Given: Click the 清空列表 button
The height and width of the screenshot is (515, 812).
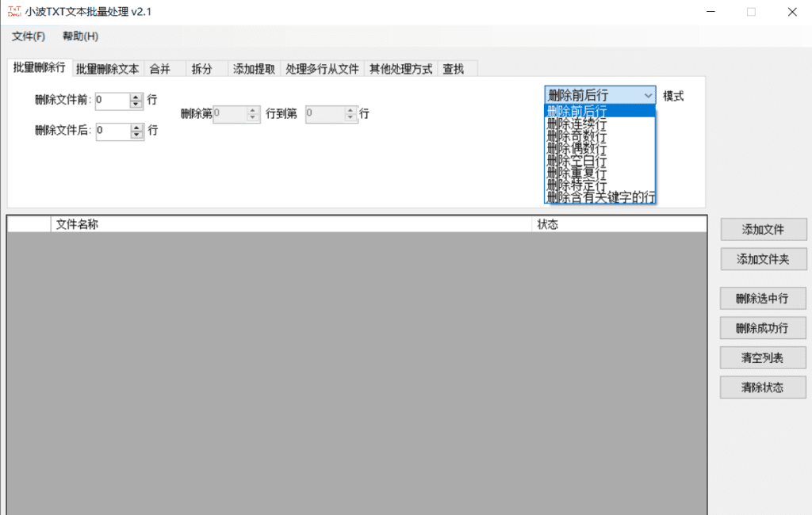Looking at the screenshot, I should [x=763, y=357].
